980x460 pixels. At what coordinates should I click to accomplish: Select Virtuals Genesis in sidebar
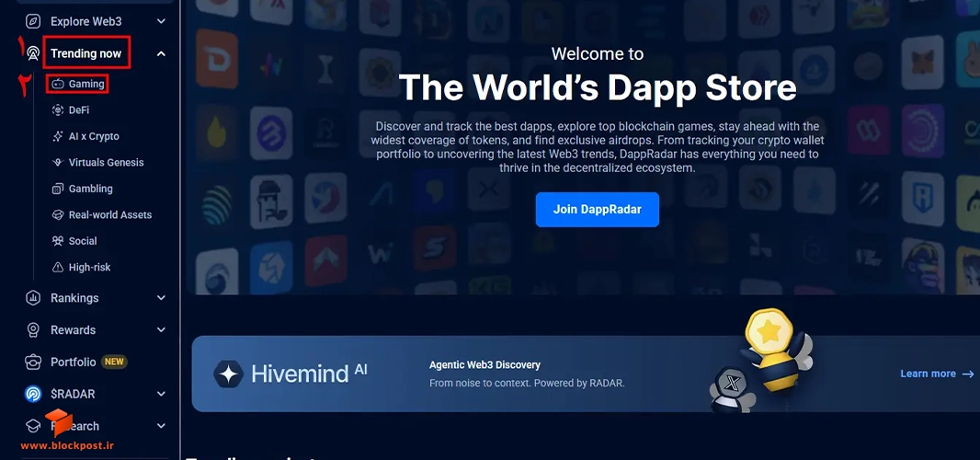tap(107, 163)
